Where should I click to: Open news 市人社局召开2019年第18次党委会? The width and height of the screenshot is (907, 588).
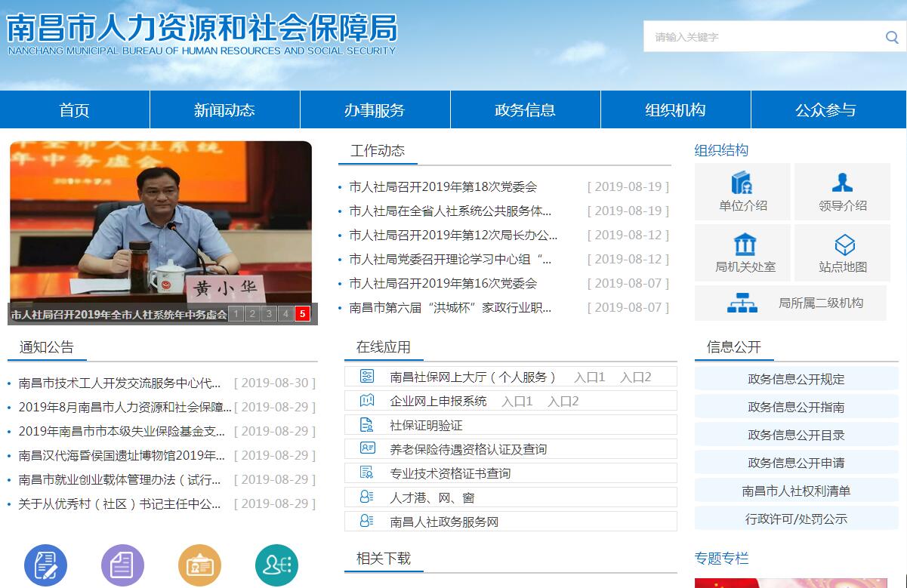pos(443,187)
